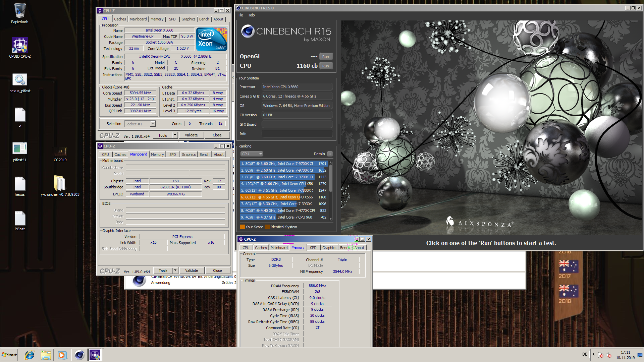Open Bench tab in top CPU-Z

click(204, 19)
